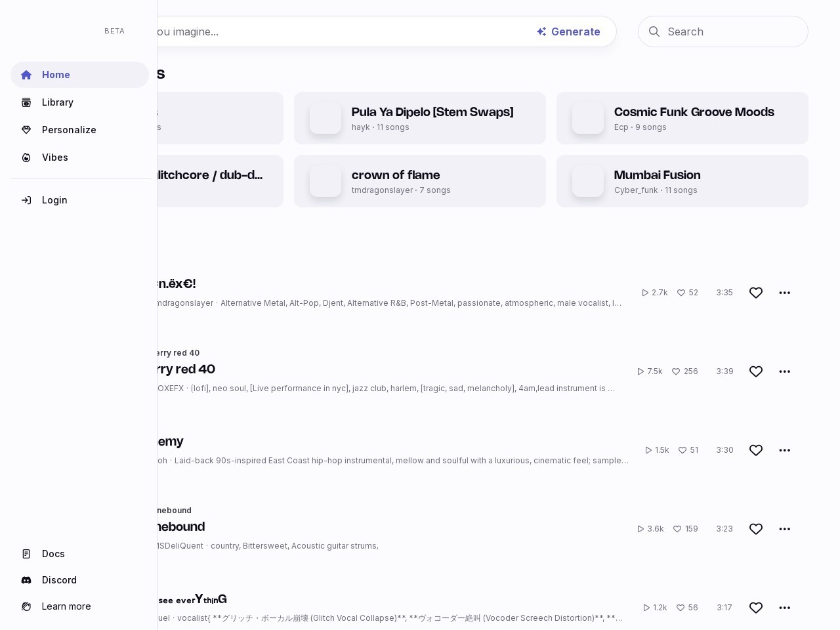Open the Vibes section icon

(x=26, y=157)
